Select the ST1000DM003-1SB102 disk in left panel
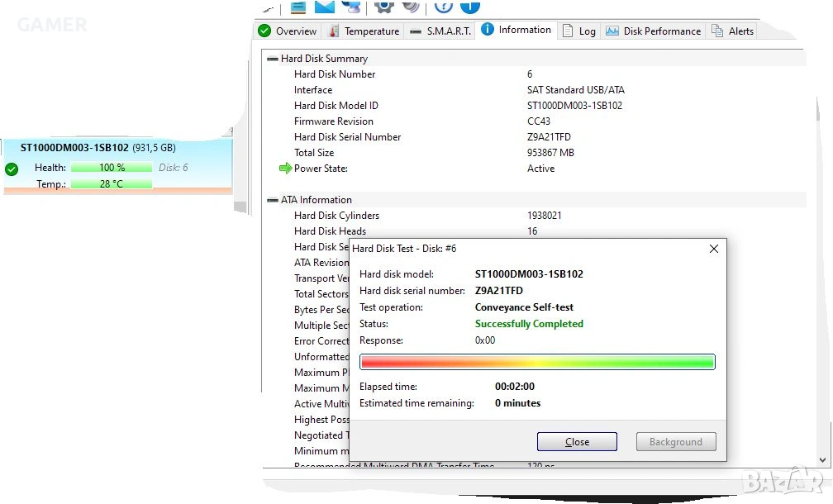This screenshot has width=833, height=504. click(74, 148)
